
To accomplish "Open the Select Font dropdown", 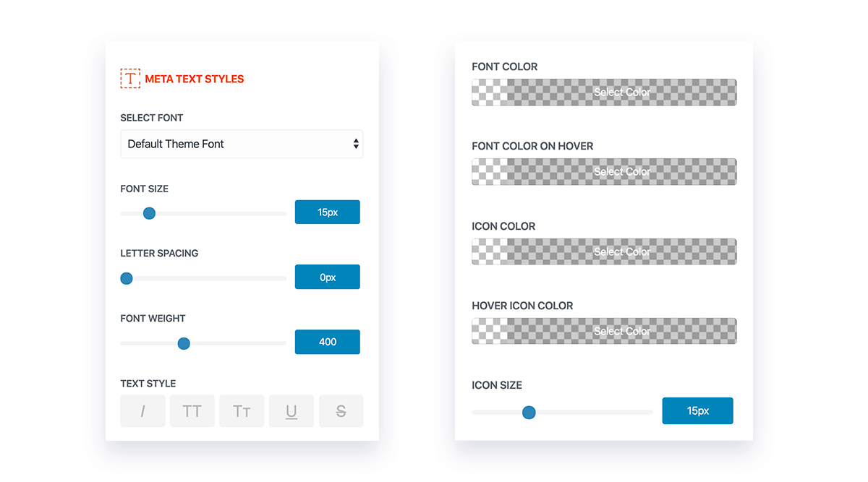I will click(x=242, y=144).
